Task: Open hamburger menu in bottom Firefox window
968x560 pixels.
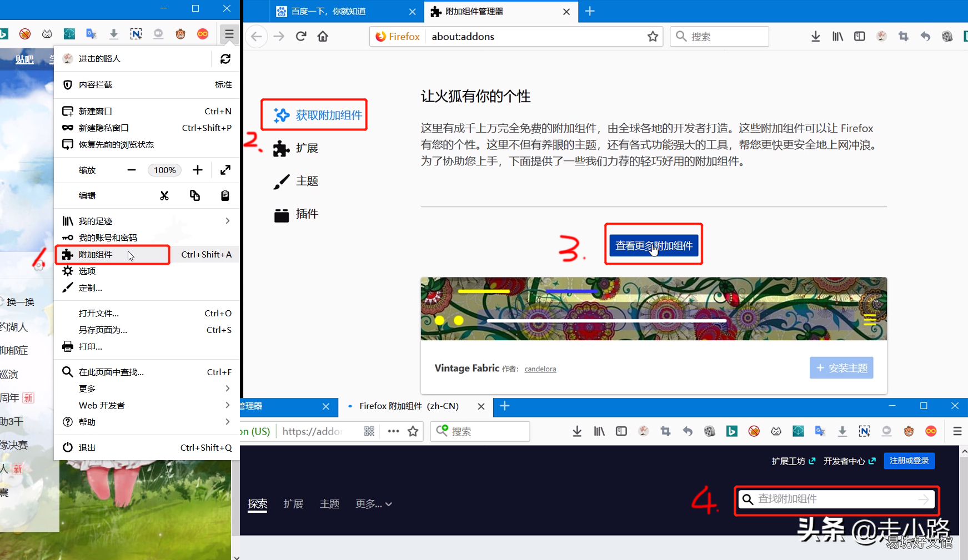Action: point(957,431)
